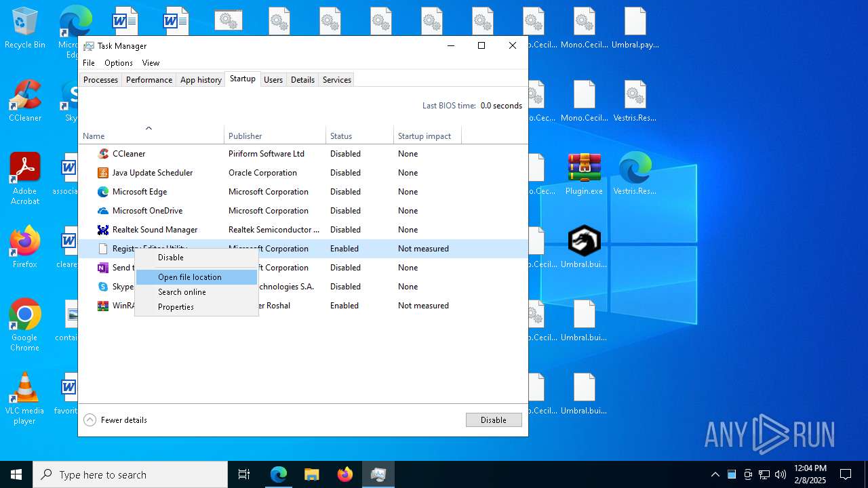The width and height of the screenshot is (868, 488).
Task: Select Umbral.pay file on desktop
Action: [635, 28]
